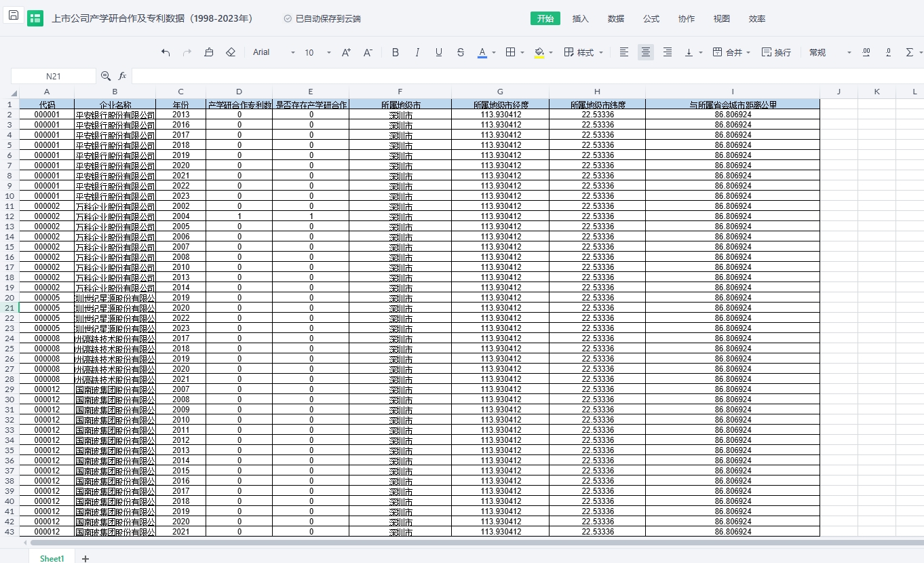Image resolution: width=924 pixels, height=563 pixels.
Task: Align cell text to the left
Action: (x=624, y=52)
